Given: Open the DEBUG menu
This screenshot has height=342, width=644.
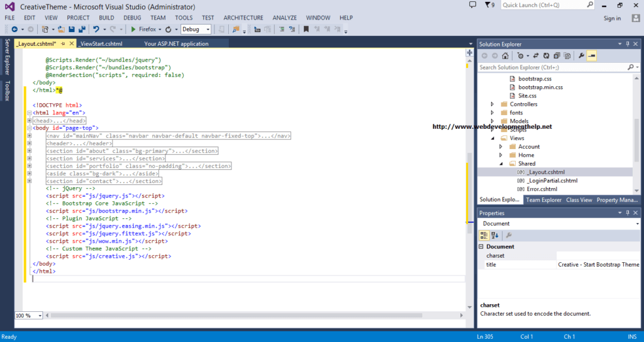Looking at the screenshot, I should point(132,18).
